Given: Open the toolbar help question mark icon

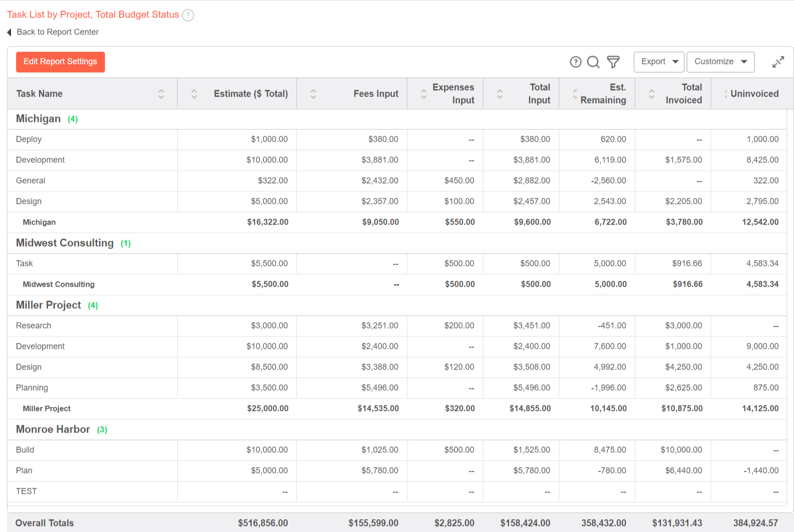Looking at the screenshot, I should [x=575, y=62].
